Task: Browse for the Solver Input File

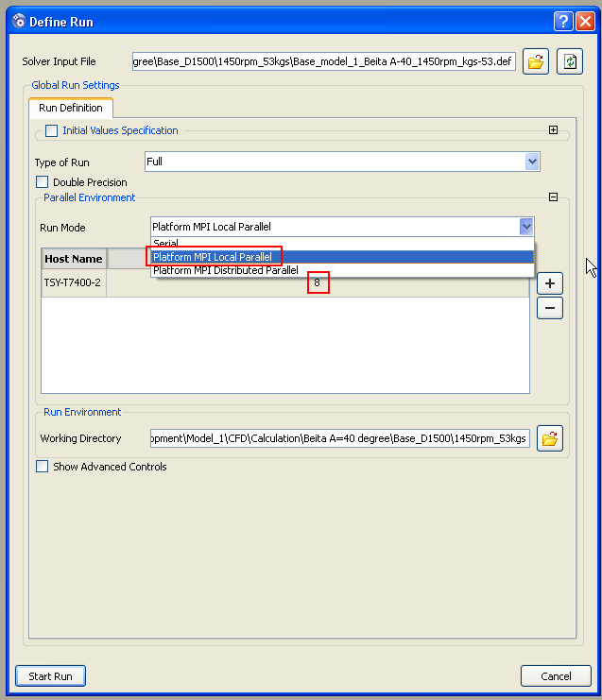Action: 536,62
